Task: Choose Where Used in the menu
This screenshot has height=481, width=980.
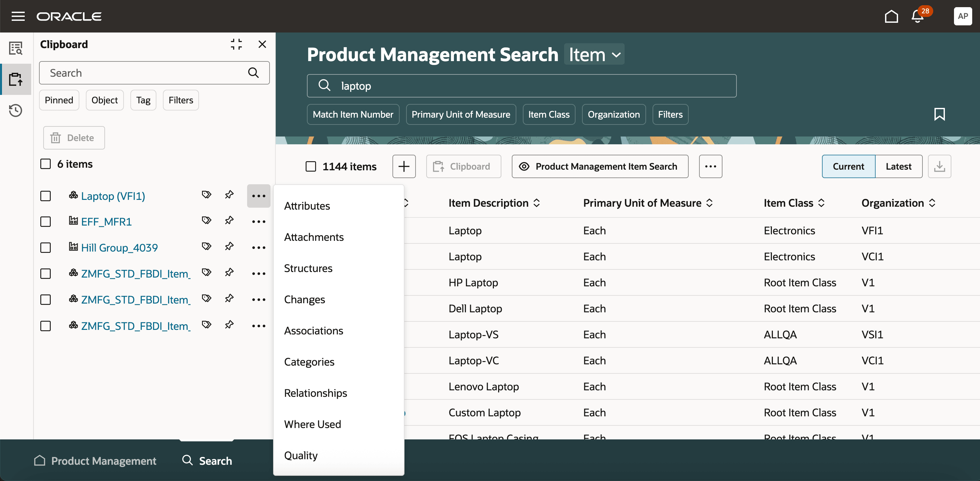Action: [x=312, y=424]
